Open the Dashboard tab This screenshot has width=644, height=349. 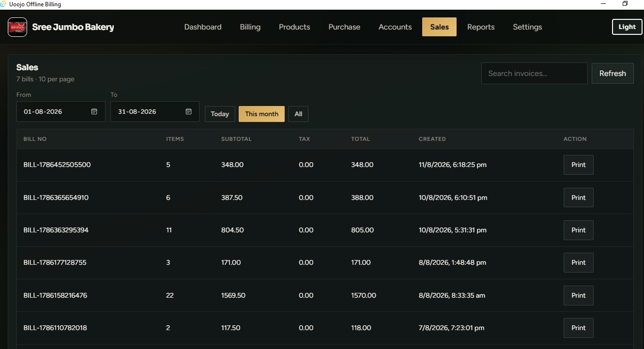203,27
